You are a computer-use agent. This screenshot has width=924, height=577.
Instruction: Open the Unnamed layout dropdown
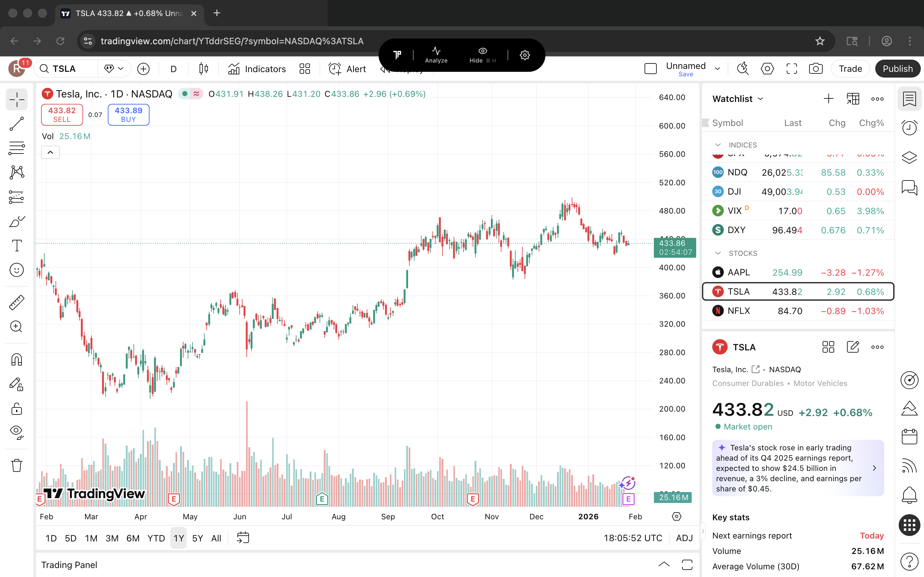[717, 68]
